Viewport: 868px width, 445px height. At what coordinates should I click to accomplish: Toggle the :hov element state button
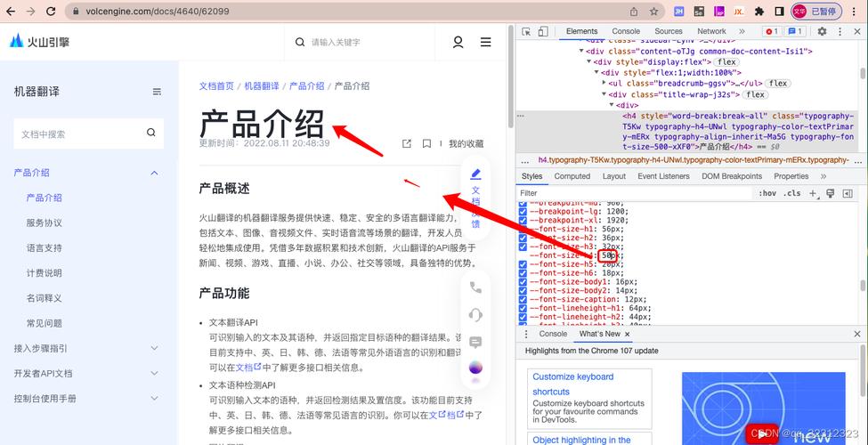pyautogui.click(x=767, y=193)
